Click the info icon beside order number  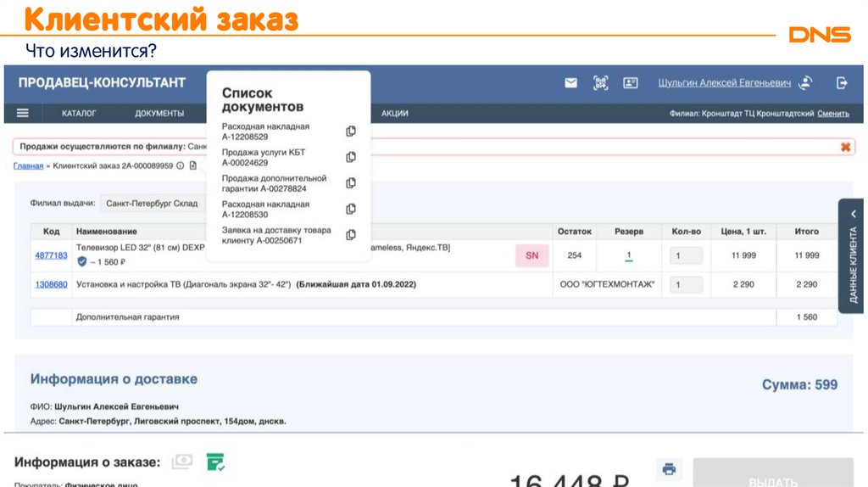180,165
